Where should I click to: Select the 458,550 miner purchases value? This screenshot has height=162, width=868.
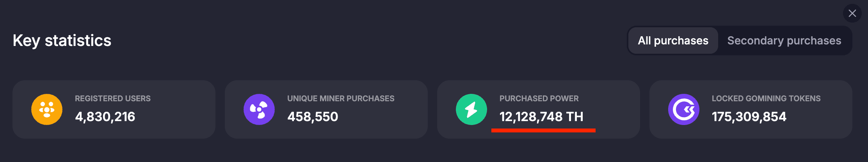tap(313, 116)
